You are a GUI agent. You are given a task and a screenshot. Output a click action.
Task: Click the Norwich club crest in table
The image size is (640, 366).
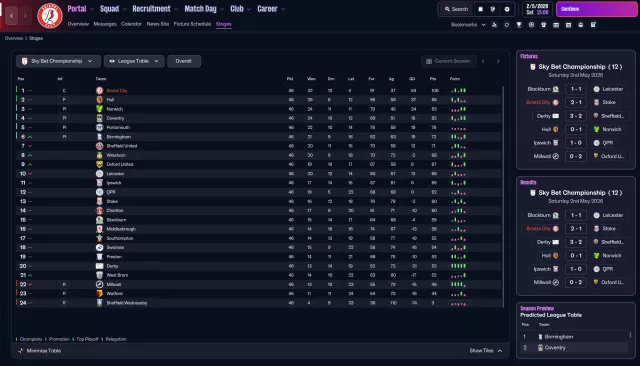pos(99,109)
